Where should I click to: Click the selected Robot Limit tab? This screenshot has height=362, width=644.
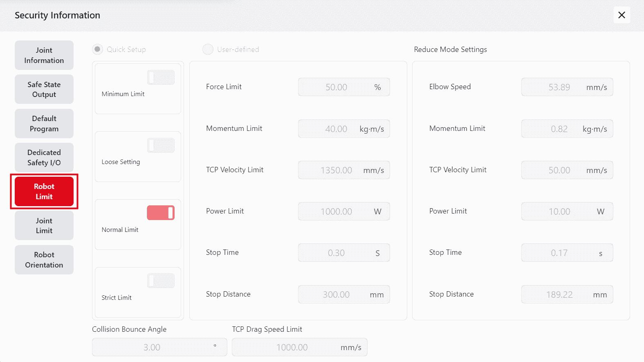pos(44,191)
